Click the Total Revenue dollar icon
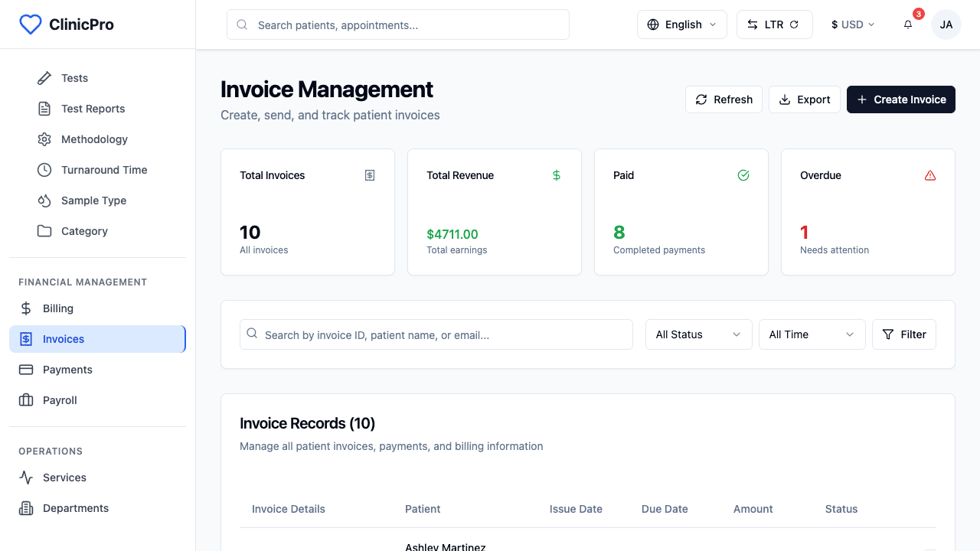 pos(557,175)
